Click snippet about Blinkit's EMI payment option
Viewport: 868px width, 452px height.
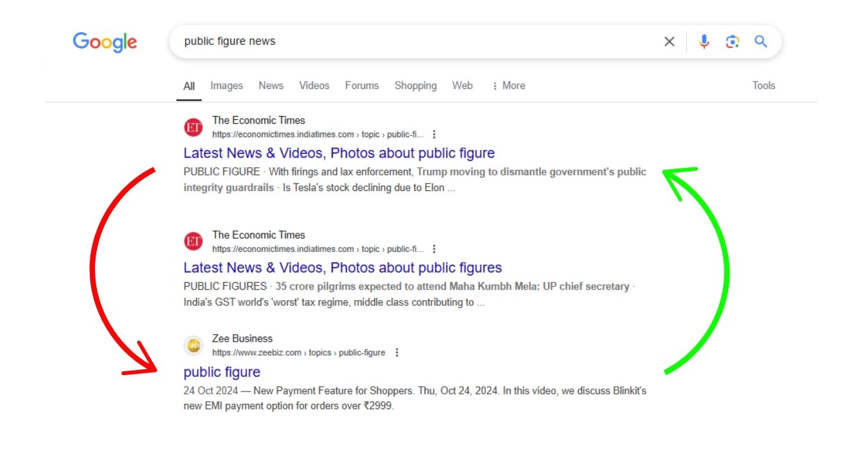pos(415,398)
